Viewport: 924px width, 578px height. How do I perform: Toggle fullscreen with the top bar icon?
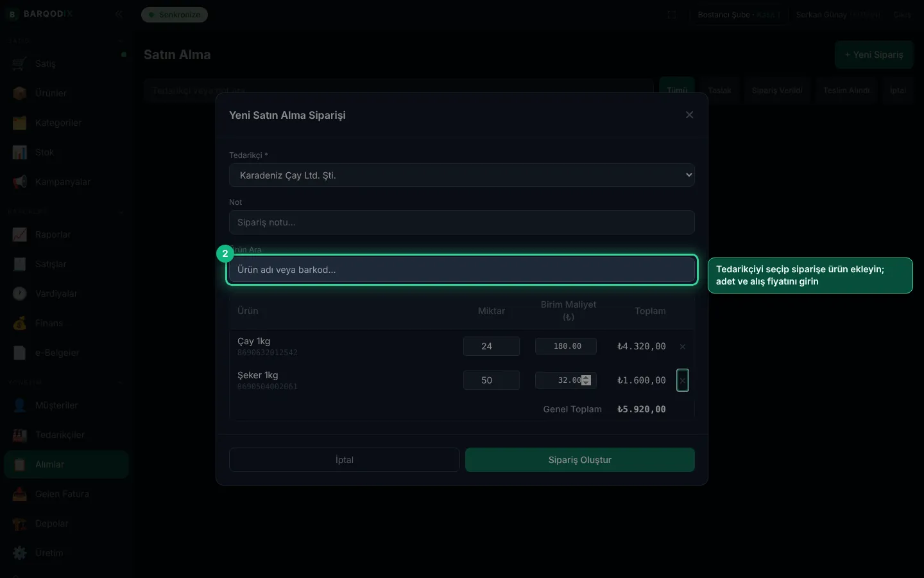pyautogui.click(x=672, y=15)
